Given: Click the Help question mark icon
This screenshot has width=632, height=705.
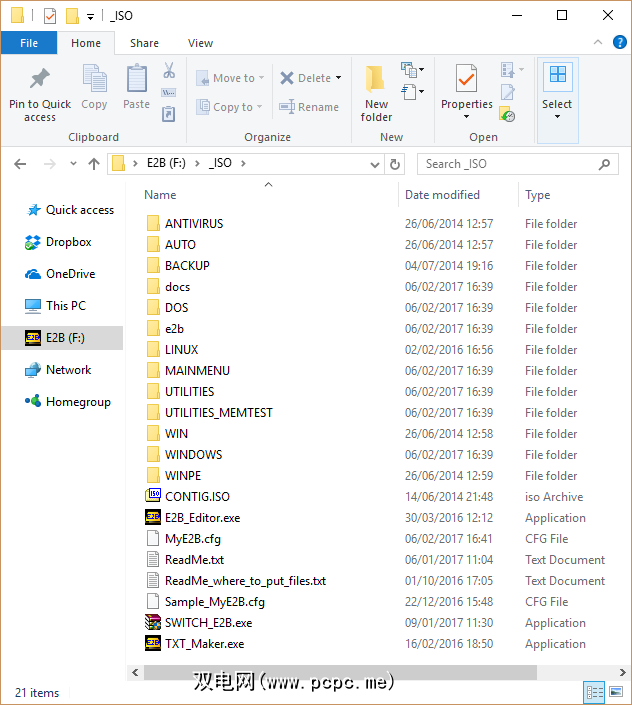Looking at the screenshot, I should click(619, 42).
